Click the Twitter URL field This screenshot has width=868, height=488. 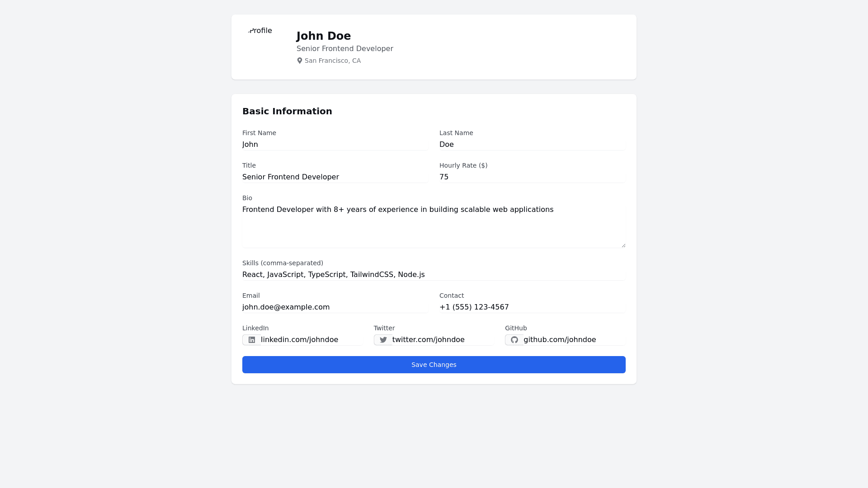pyautogui.click(x=442, y=340)
